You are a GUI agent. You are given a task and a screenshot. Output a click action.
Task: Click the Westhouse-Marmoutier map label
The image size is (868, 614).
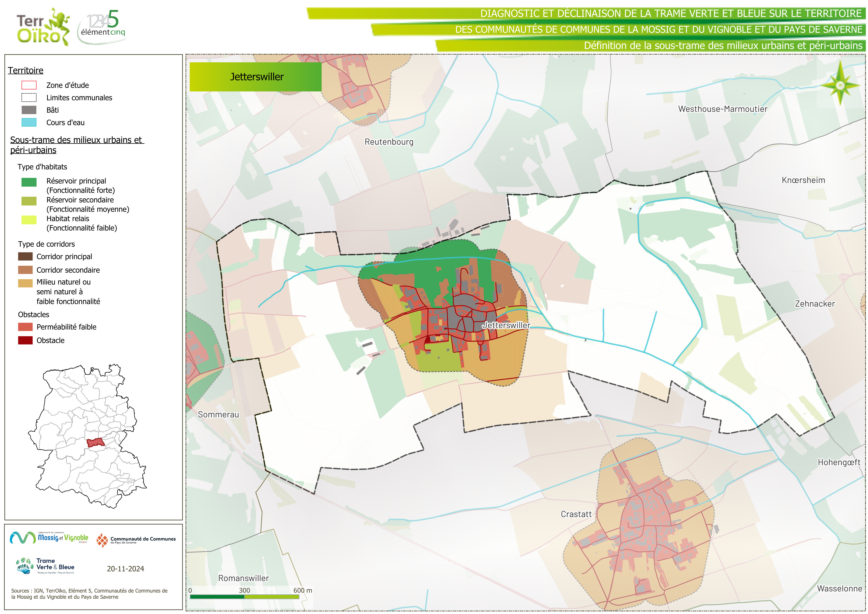click(722, 109)
